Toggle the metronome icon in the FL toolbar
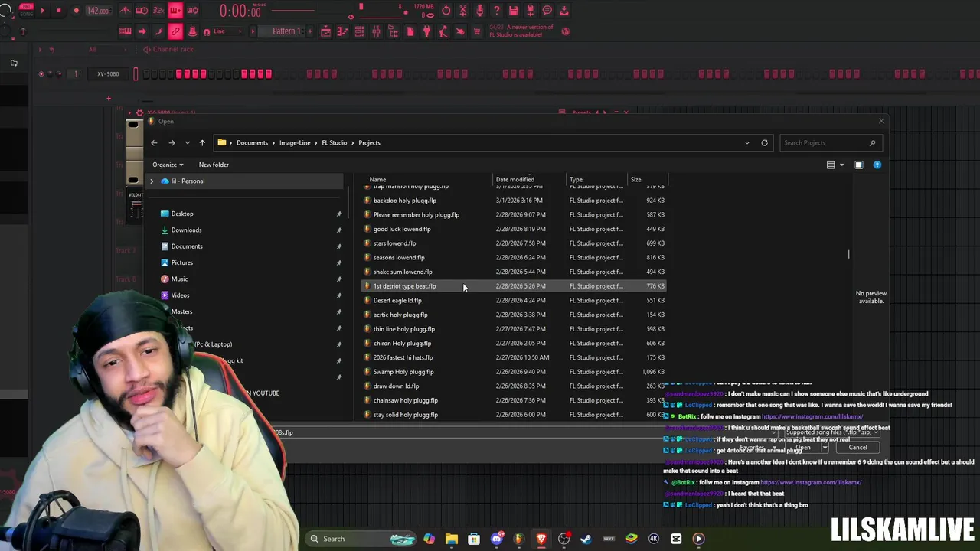 pyautogui.click(x=125, y=11)
